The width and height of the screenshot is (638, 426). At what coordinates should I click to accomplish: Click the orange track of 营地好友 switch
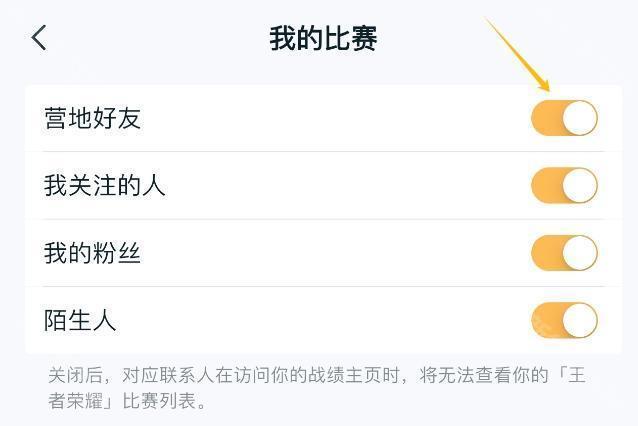click(x=545, y=118)
